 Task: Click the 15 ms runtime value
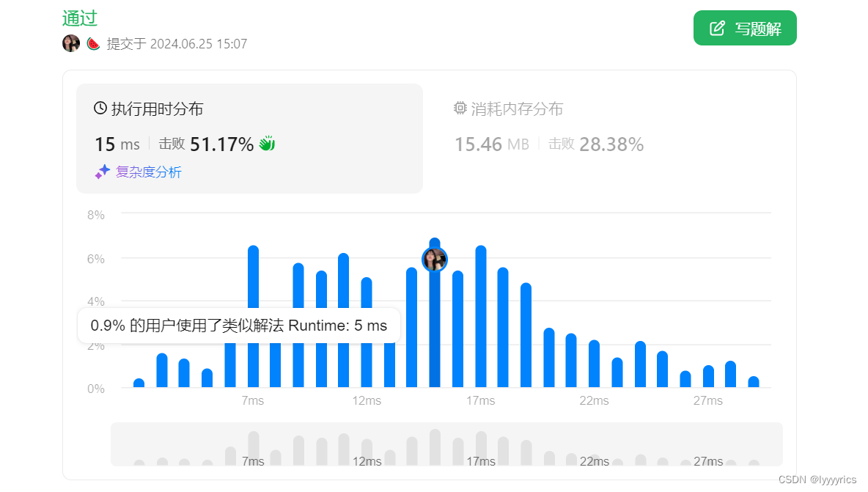coord(117,144)
